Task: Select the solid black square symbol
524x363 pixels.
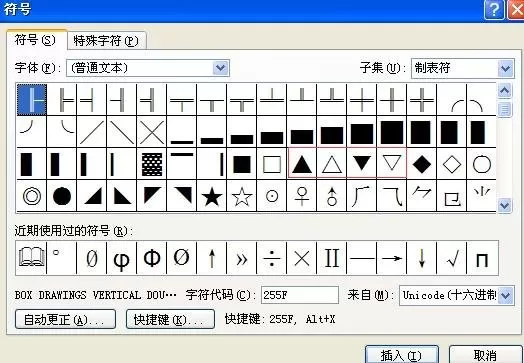Action: [242, 164]
